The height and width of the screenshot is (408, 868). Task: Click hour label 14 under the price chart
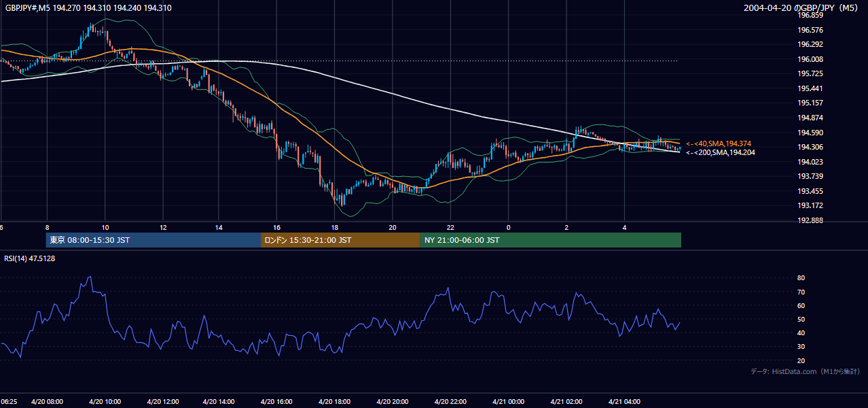click(x=219, y=226)
